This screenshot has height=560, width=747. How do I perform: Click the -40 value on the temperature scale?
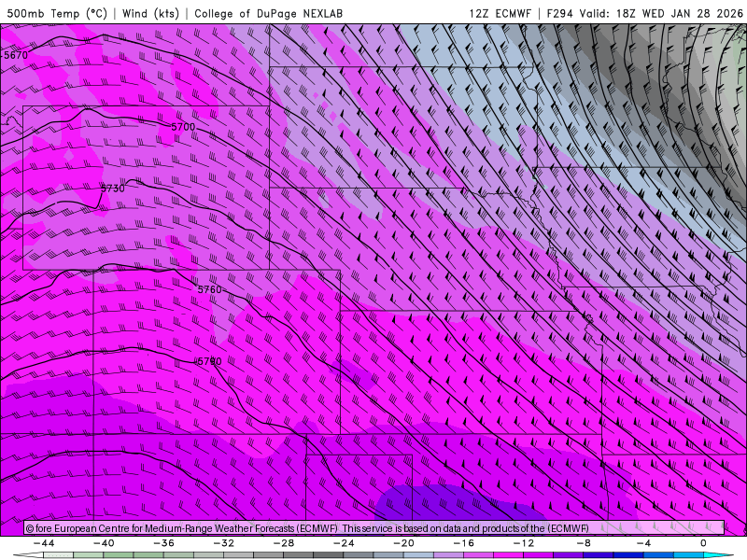coord(104,543)
